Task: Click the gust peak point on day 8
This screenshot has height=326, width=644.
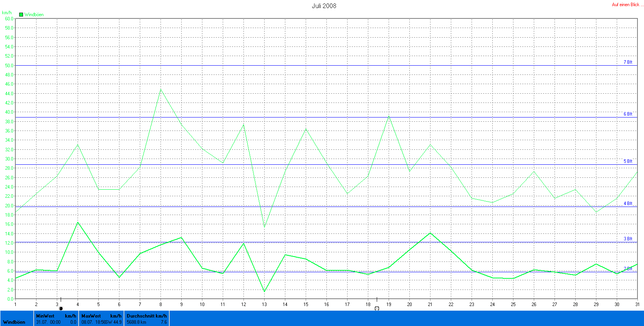Action: tap(161, 89)
